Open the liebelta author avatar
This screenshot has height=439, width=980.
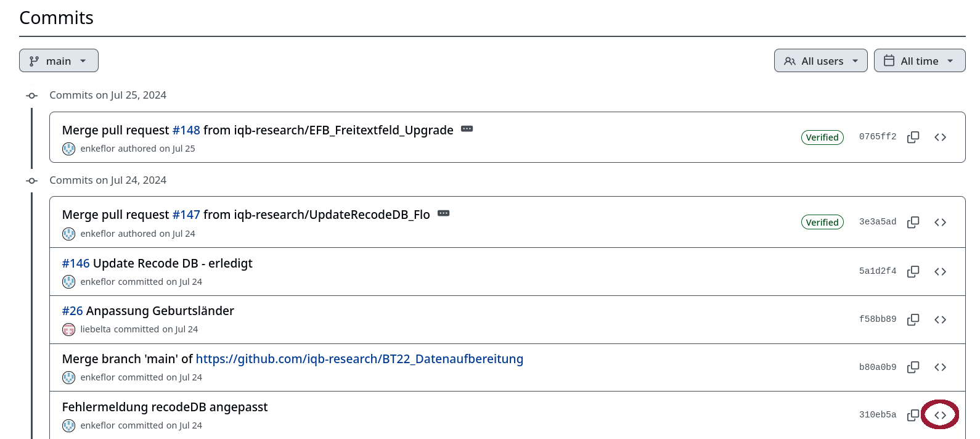(68, 329)
